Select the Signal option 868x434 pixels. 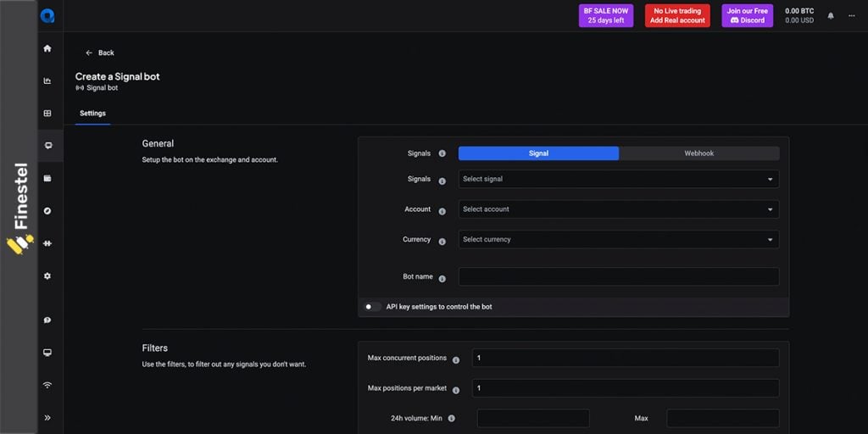[538, 153]
